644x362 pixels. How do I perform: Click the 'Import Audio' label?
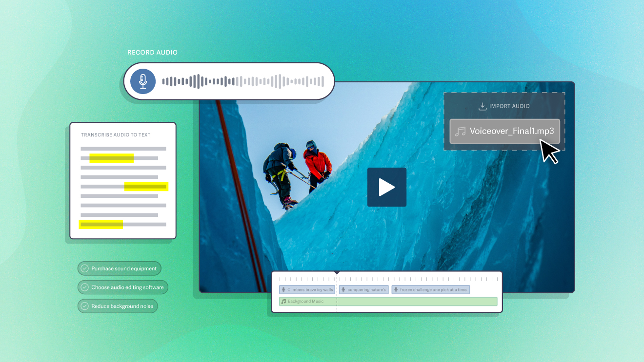(509, 106)
